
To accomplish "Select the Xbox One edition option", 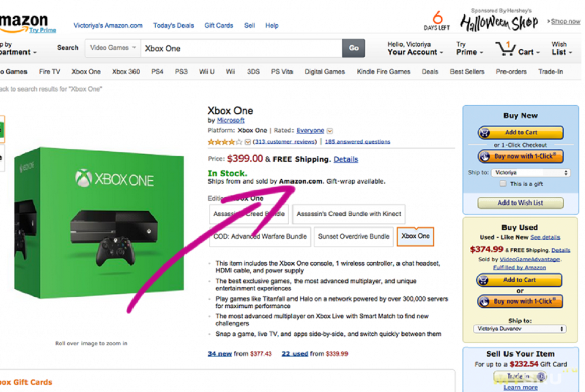I will tap(415, 236).
